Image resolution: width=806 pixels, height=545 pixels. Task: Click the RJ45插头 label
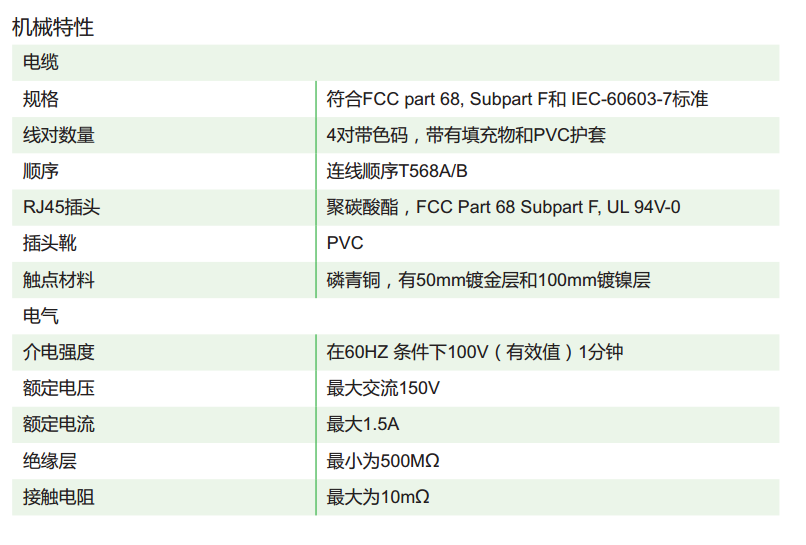pos(61,207)
